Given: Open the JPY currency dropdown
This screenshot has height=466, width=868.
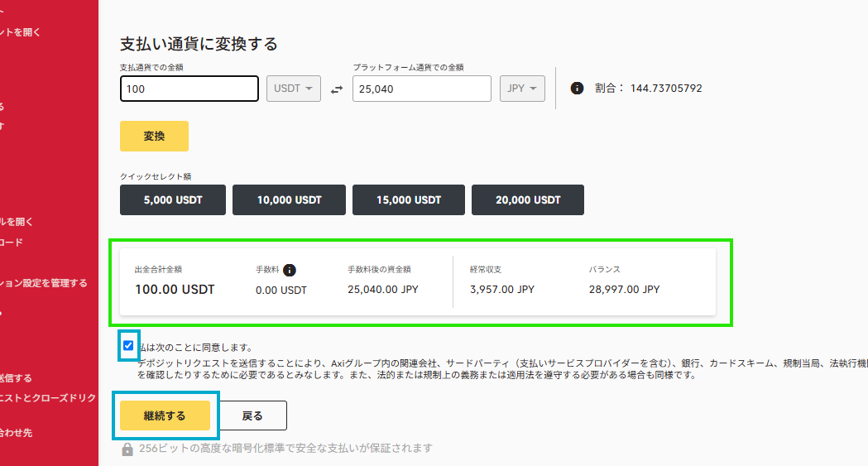Looking at the screenshot, I should click(x=522, y=89).
